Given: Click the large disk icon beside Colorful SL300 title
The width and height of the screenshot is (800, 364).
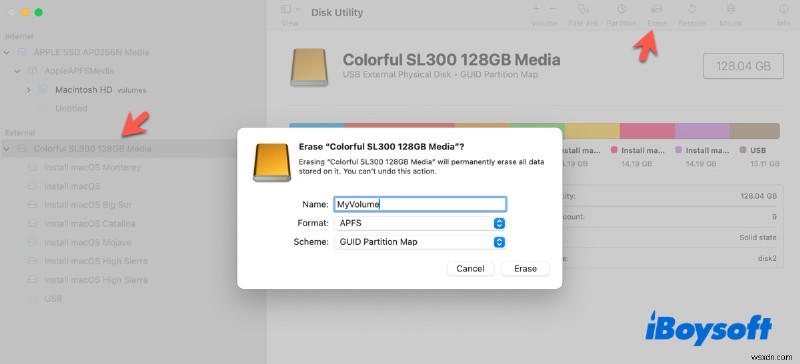Looking at the screenshot, I should tap(309, 67).
